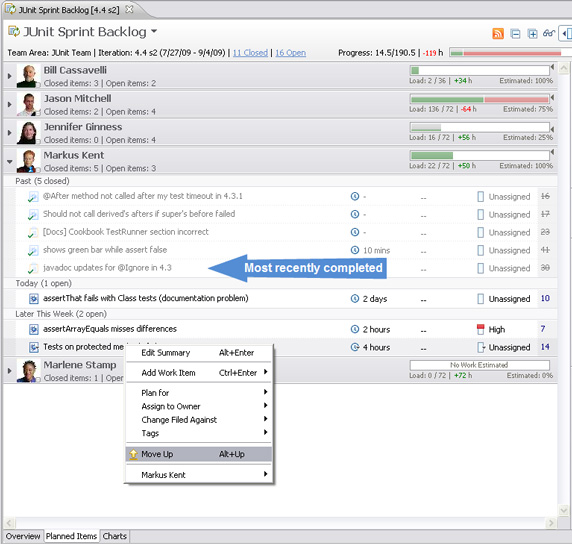This screenshot has height=544, width=572.
Task: Select the JUnit Sprint Backlog [4.4 s2] editor tab
Action: (69, 10)
